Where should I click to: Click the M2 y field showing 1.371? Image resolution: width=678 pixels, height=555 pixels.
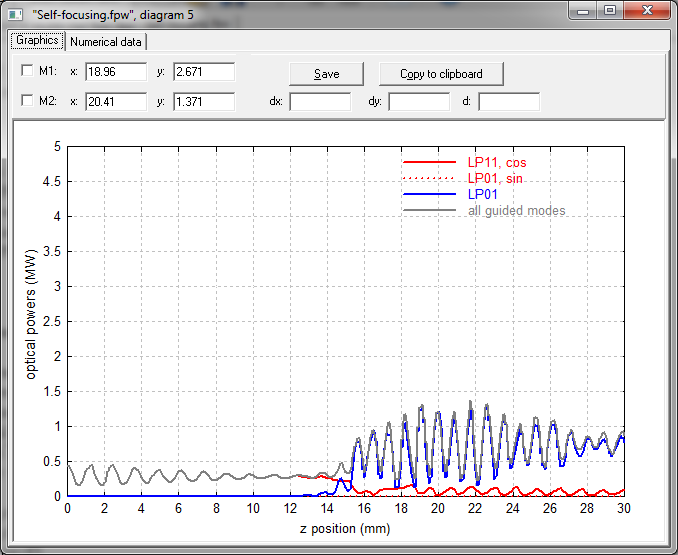[x=204, y=102]
